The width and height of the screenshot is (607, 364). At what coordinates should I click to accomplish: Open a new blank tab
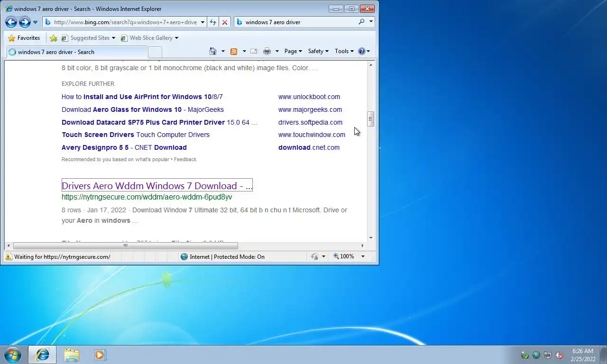[x=155, y=52]
